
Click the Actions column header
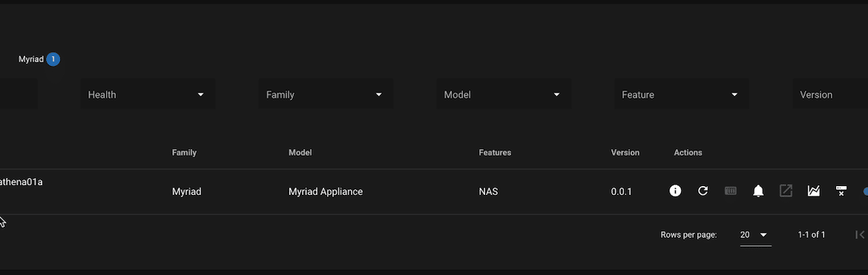click(x=688, y=152)
